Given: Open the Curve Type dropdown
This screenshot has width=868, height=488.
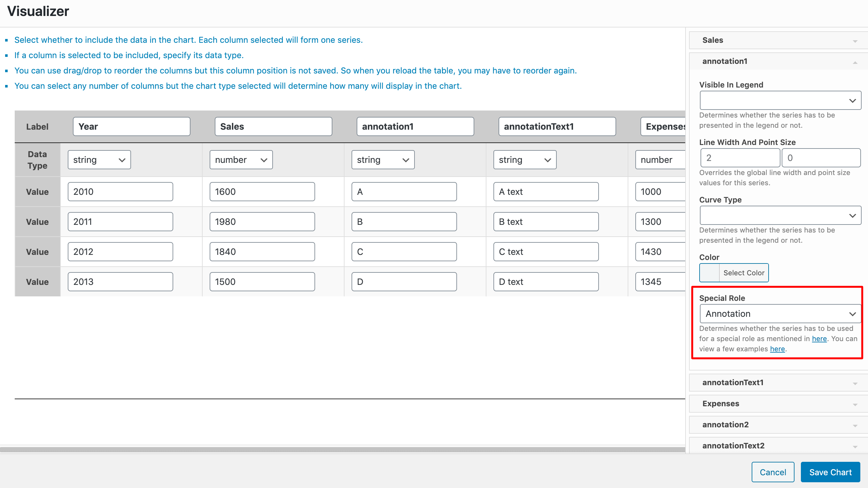Looking at the screenshot, I should pyautogui.click(x=780, y=215).
